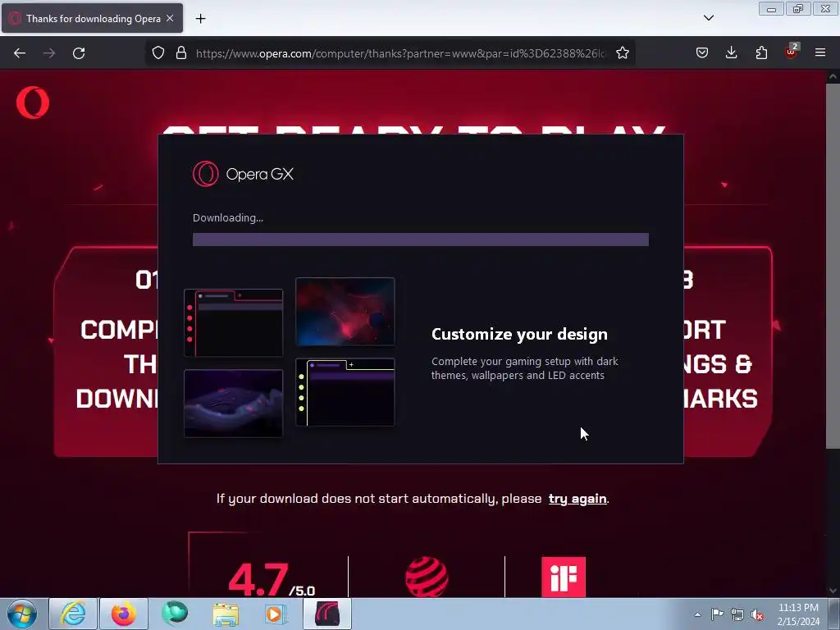Click the red nebula wallpaper thumbnail
The width and height of the screenshot is (840, 630).
pos(345,311)
